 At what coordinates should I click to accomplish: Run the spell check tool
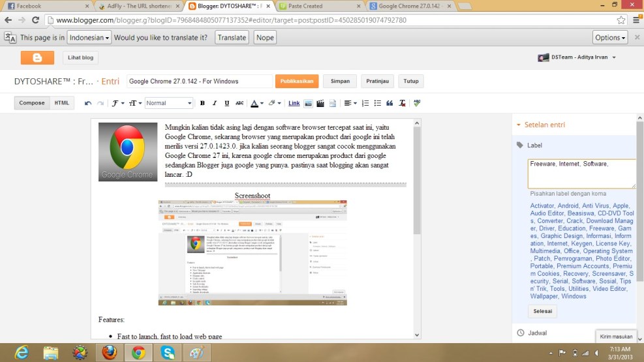[417, 103]
